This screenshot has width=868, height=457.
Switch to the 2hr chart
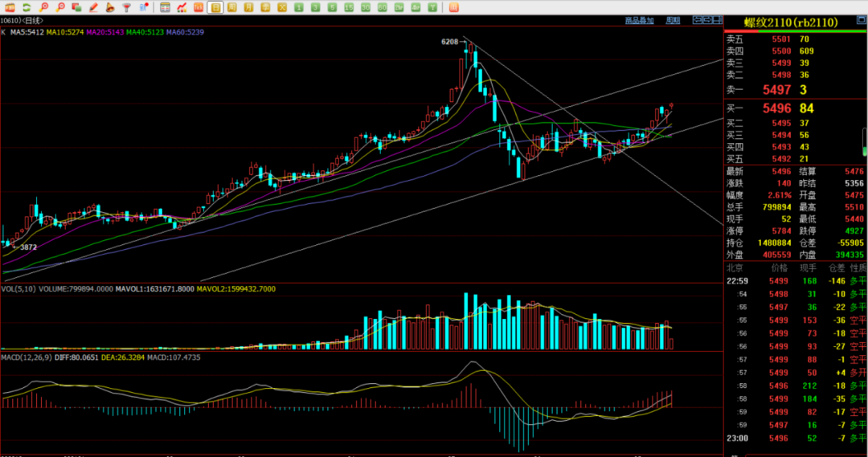tap(399, 7)
